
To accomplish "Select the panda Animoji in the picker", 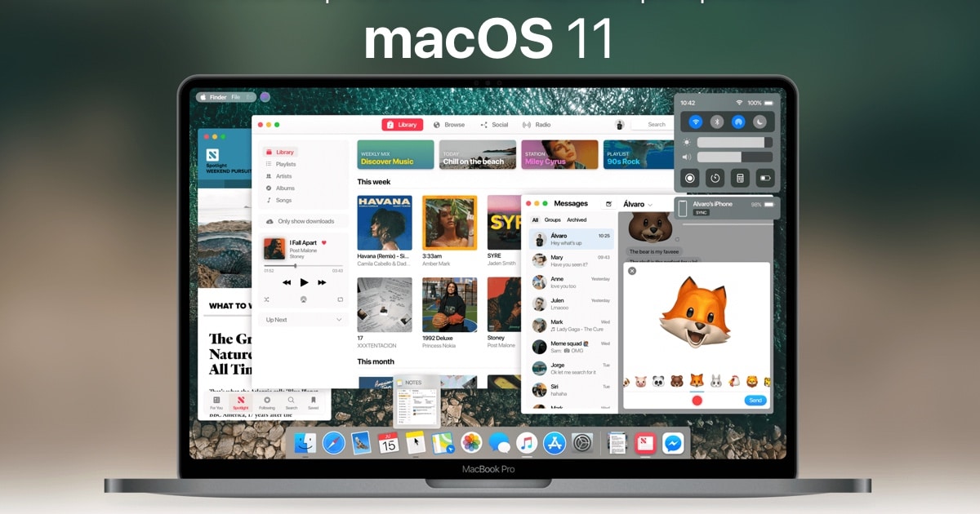I will click(658, 381).
